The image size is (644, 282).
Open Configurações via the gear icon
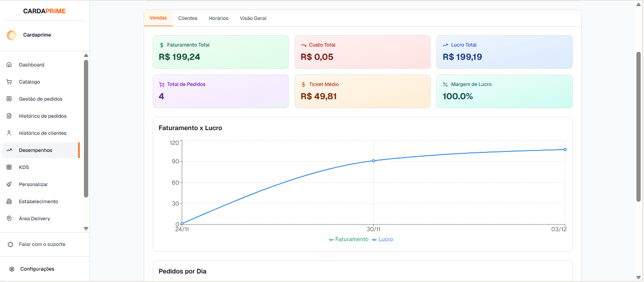point(11,269)
